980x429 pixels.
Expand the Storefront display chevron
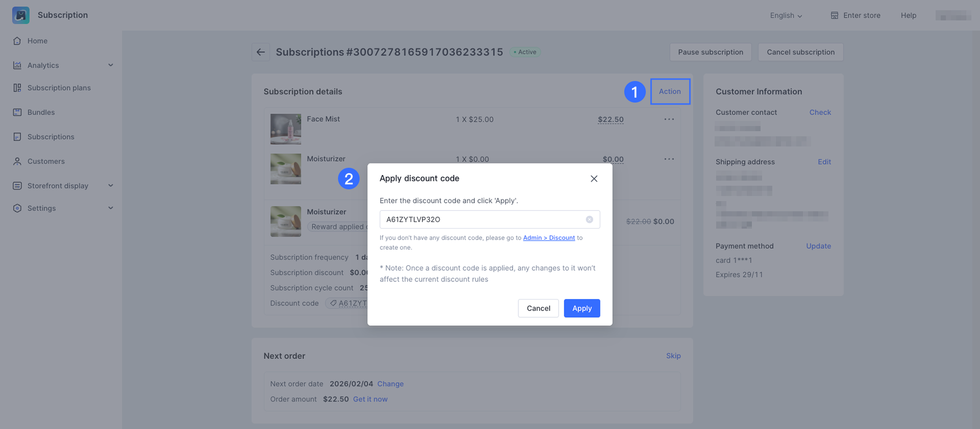(111, 186)
